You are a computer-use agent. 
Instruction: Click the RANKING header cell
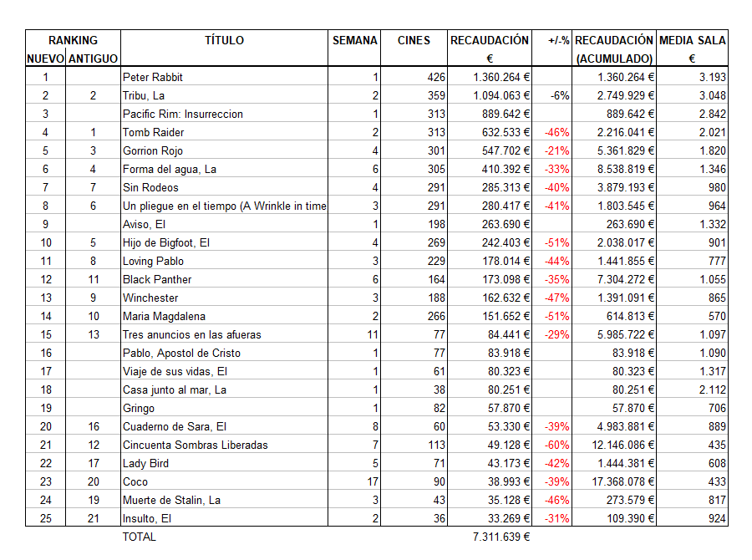73,40
